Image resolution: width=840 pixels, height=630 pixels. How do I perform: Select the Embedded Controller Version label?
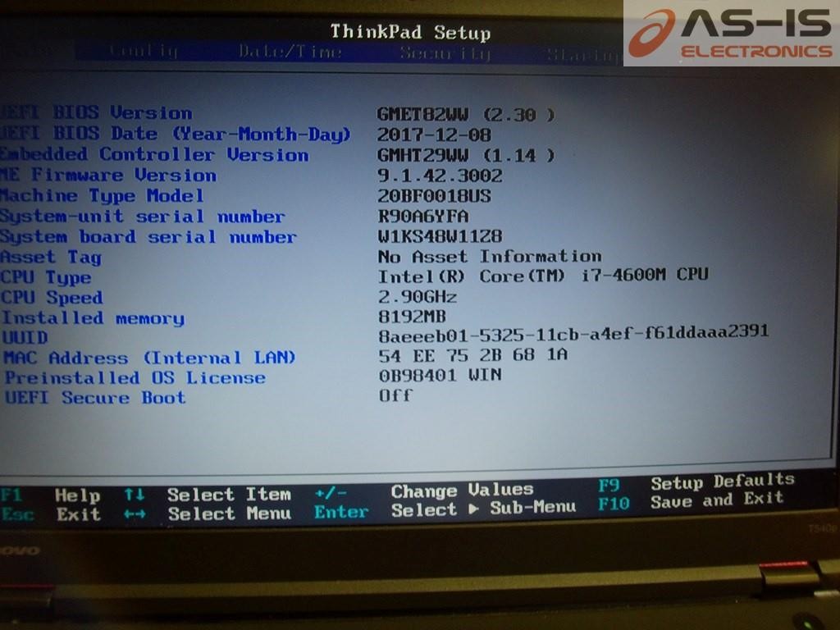pos(154,154)
